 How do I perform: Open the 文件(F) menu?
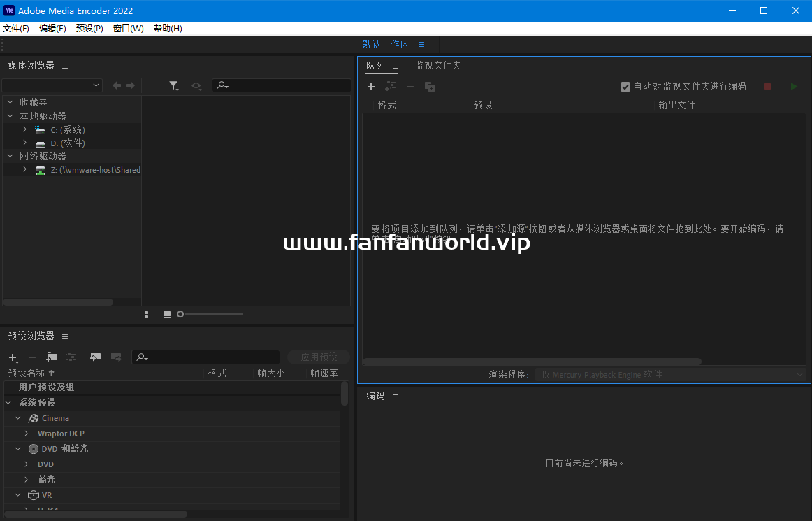click(16, 29)
